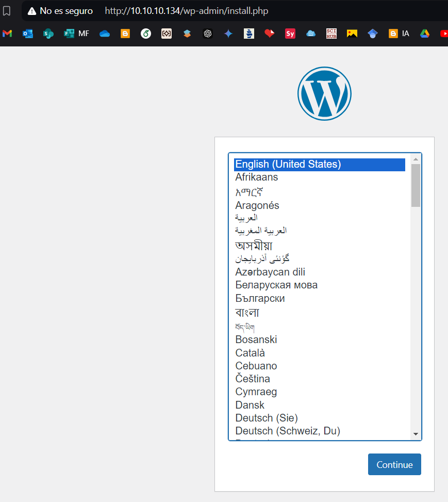Select Deutsch (Sie) language

(319, 418)
